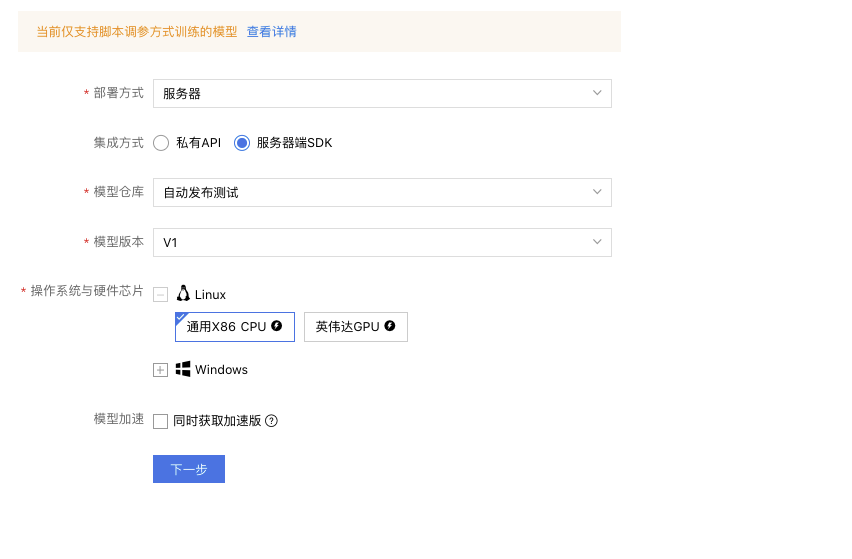This screenshot has height=559, width=852.
Task: Expand the Windows tree node
Action: click(160, 370)
